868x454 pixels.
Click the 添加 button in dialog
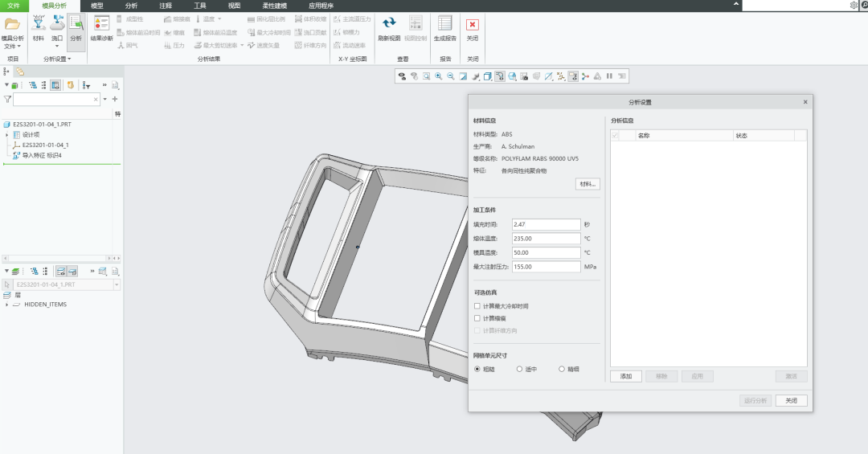[x=626, y=376]
